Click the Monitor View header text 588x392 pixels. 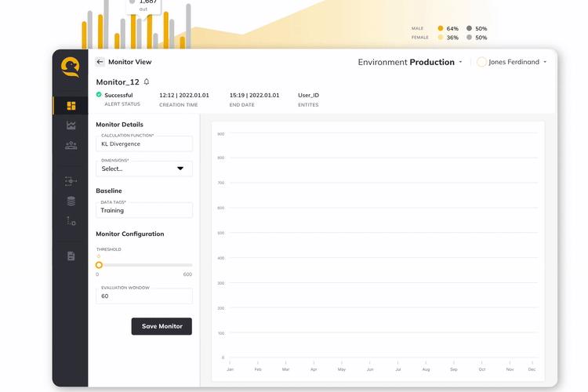(129, 62)
